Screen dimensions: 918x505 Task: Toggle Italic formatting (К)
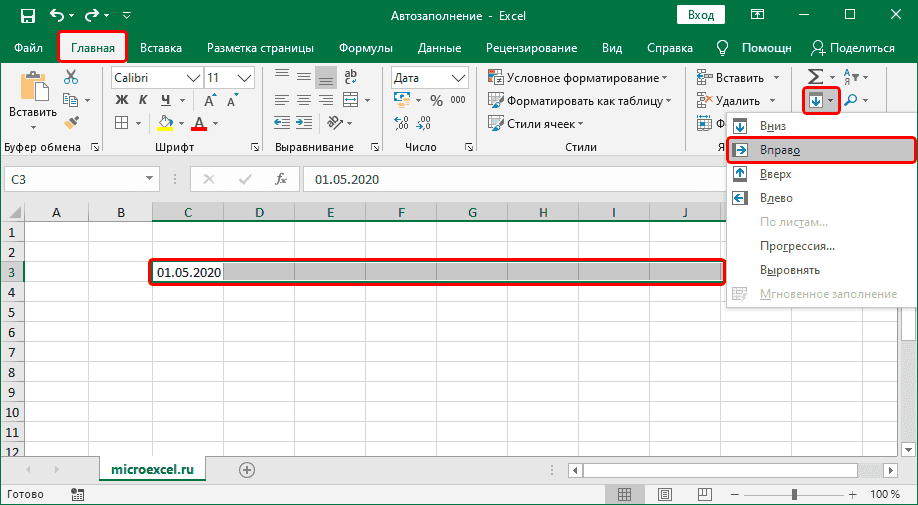pyautogui.click(x=144, y=99)
